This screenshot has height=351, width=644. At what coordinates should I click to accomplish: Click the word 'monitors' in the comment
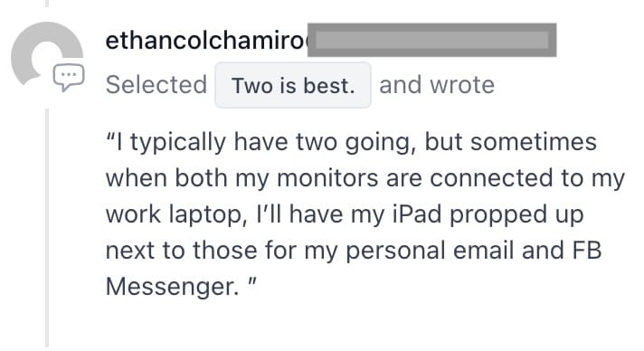coord(327,178)
